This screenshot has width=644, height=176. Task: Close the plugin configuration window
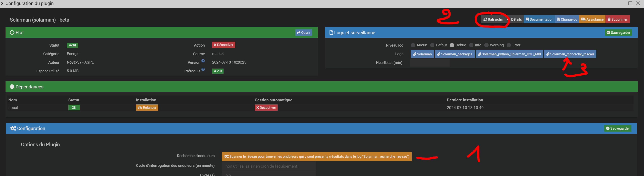(638, 3)
